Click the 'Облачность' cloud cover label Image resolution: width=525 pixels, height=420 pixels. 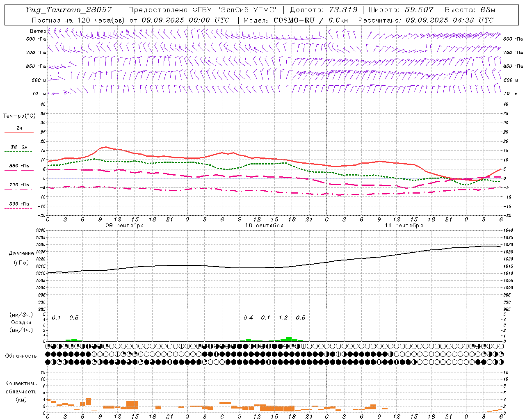coord(21,356)
